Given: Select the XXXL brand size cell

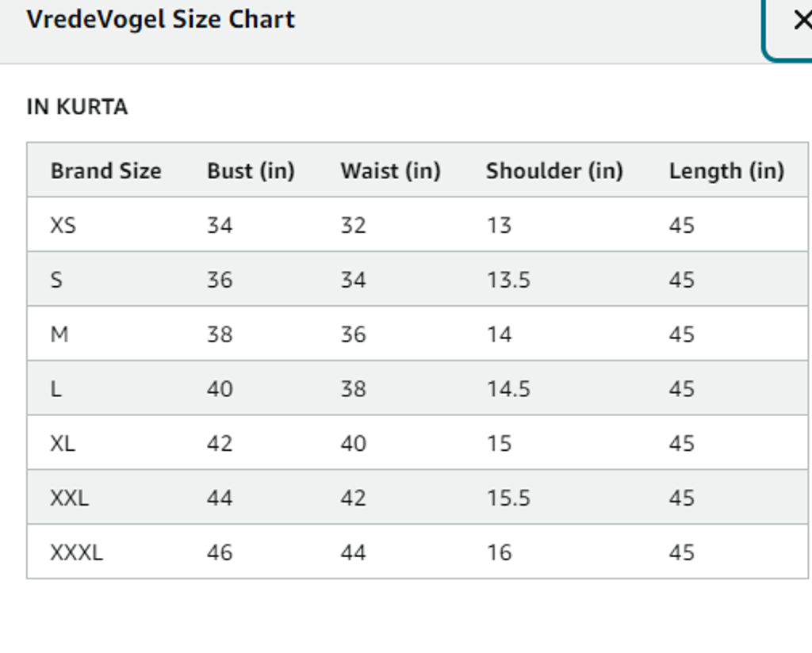Looking at the screenshot, I should (x=77, y=552).
